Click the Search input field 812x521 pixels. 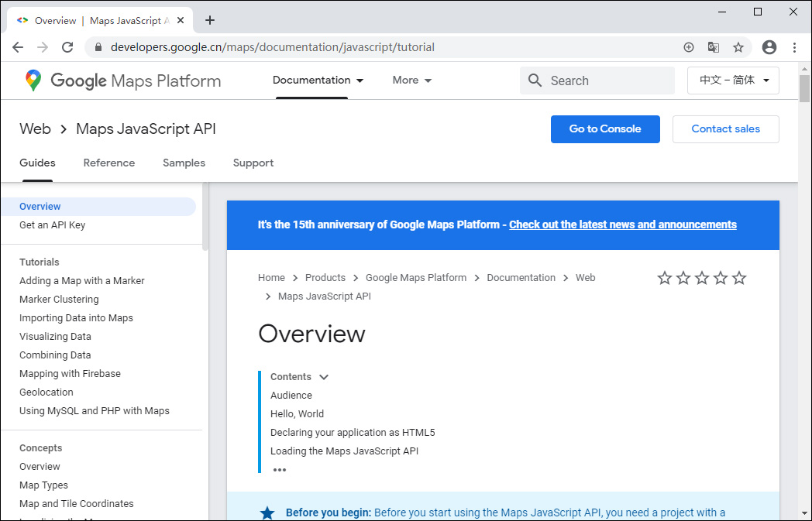tap(608, 81)
